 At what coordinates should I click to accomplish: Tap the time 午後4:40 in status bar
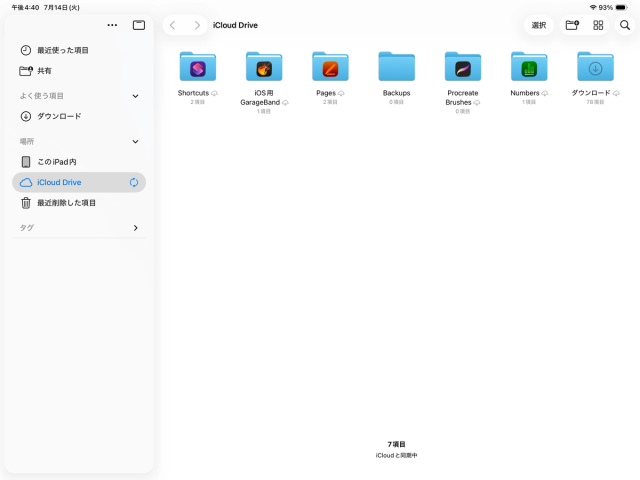click(x=25, y=7)
